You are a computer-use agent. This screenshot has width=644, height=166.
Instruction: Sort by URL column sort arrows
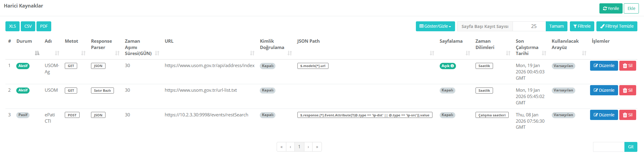[x=252, y=53]
